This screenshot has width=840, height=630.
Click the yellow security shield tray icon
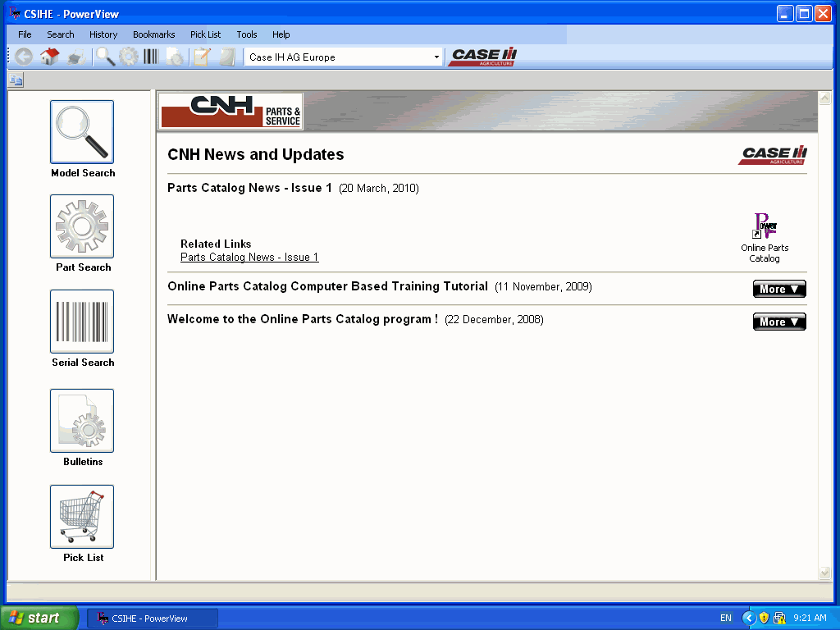(x=764, y=618)
